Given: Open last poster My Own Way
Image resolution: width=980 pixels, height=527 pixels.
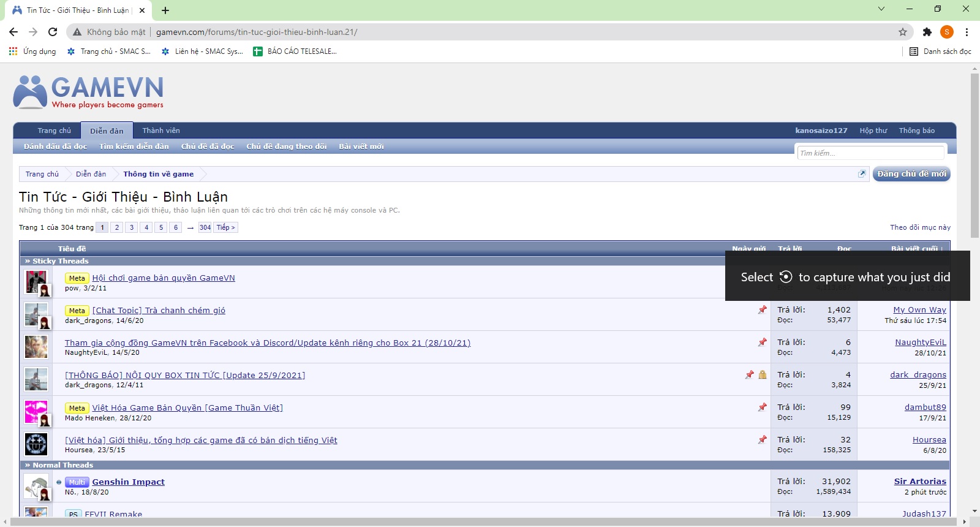Looking at the screenshot, I should coord(919,310).
